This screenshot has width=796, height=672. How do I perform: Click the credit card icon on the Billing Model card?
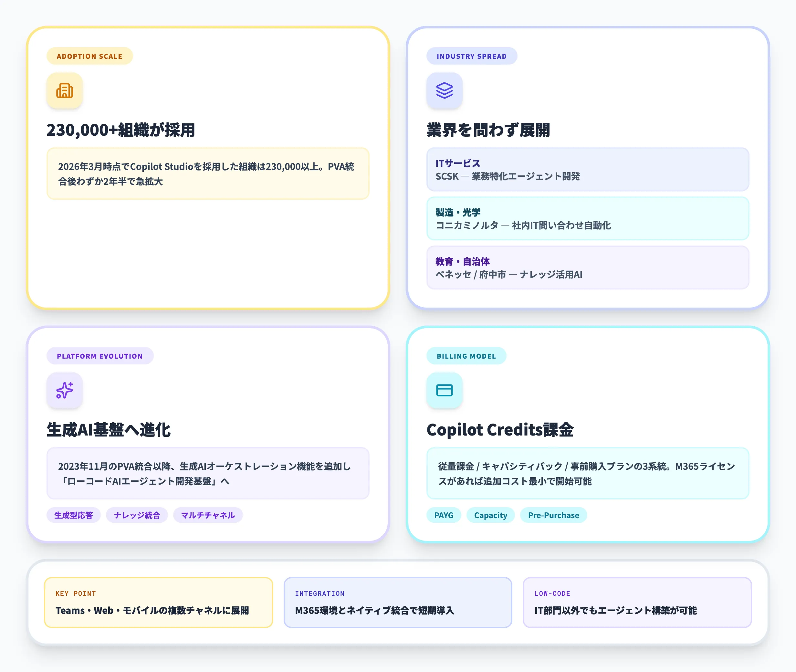445,391
